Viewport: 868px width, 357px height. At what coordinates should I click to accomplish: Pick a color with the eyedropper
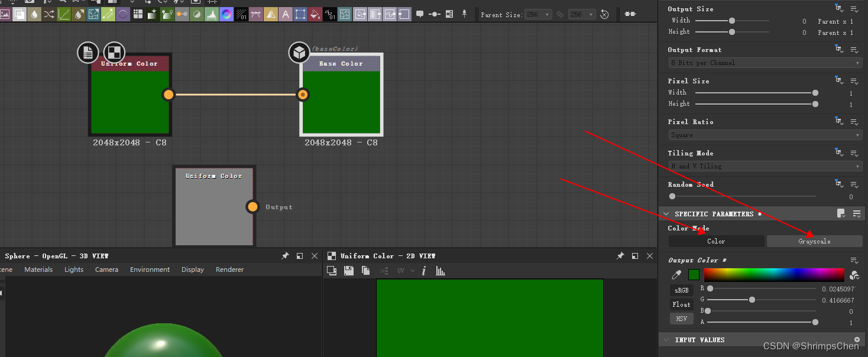pyautogui.click(x=676, y=275)
